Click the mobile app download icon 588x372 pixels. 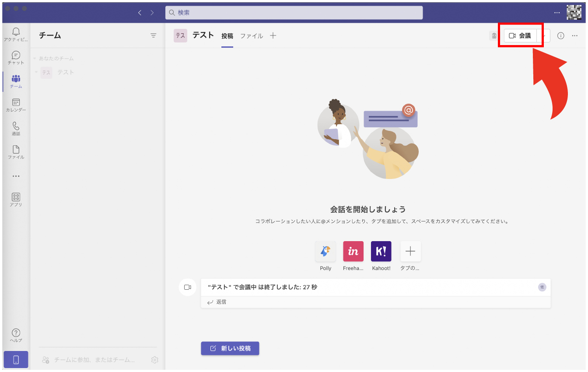pos(16,359)
